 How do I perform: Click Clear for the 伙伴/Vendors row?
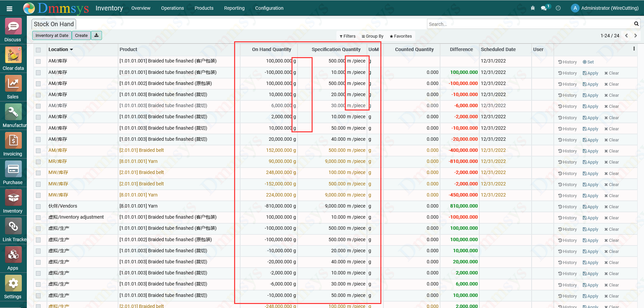coord(611,207)
